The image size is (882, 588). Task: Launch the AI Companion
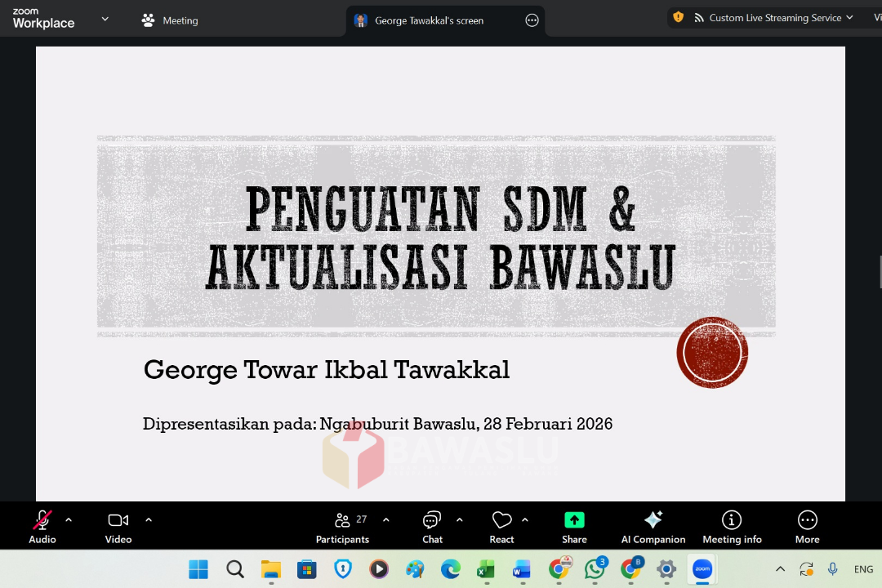[x=653, y=526]
